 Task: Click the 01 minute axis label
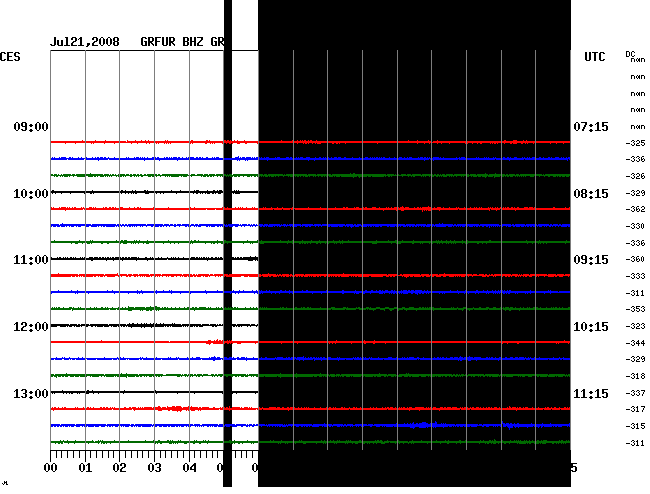click(x=85, y=468)
